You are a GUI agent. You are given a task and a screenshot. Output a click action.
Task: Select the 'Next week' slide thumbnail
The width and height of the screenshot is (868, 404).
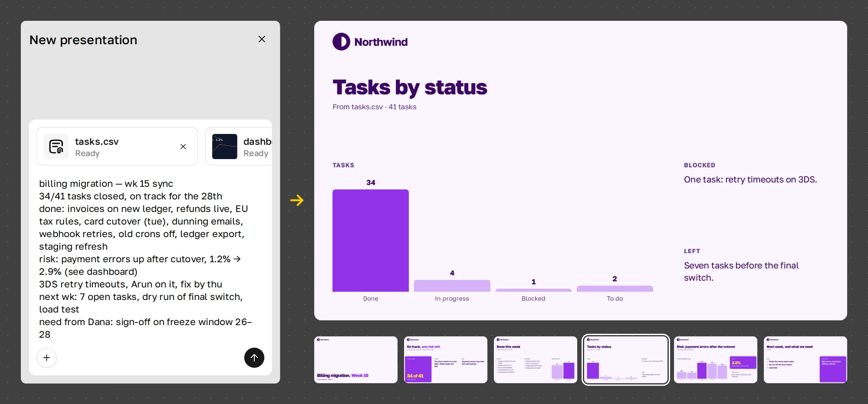pyautogui.click(x=806, y=360)
